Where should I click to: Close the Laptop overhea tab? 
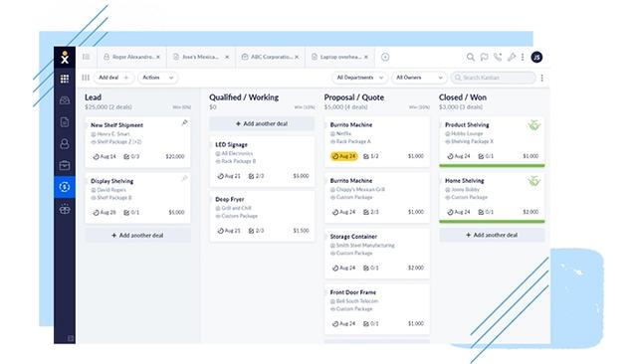tap(366, 58)
